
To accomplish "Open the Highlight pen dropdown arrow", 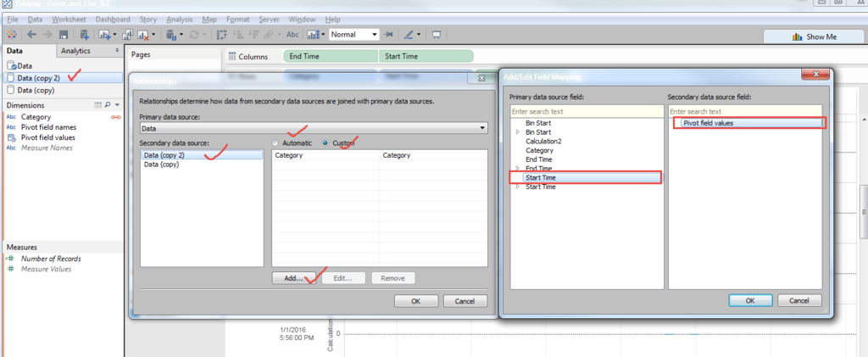I will 418,35.
